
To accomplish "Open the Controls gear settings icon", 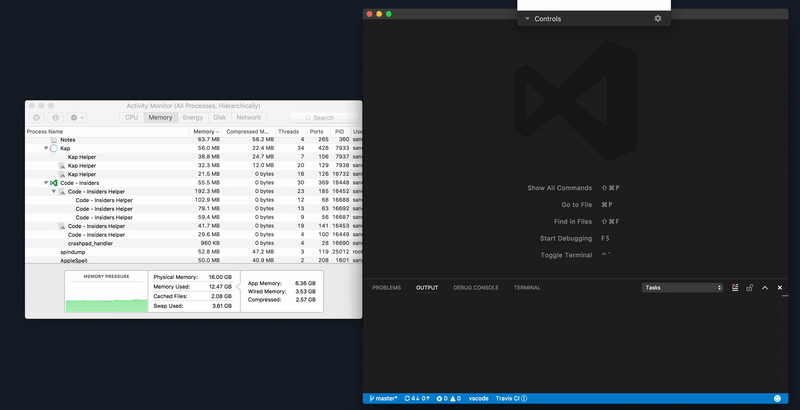I will click(x=658, y=18).
